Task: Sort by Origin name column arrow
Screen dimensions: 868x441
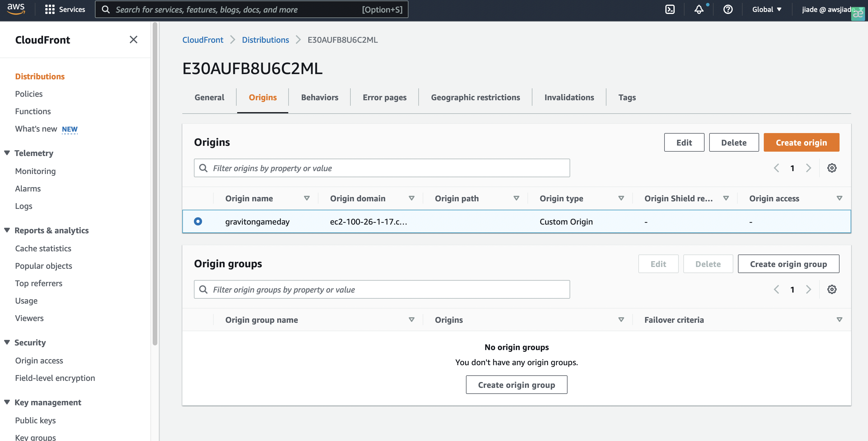Action: [307, 198]
